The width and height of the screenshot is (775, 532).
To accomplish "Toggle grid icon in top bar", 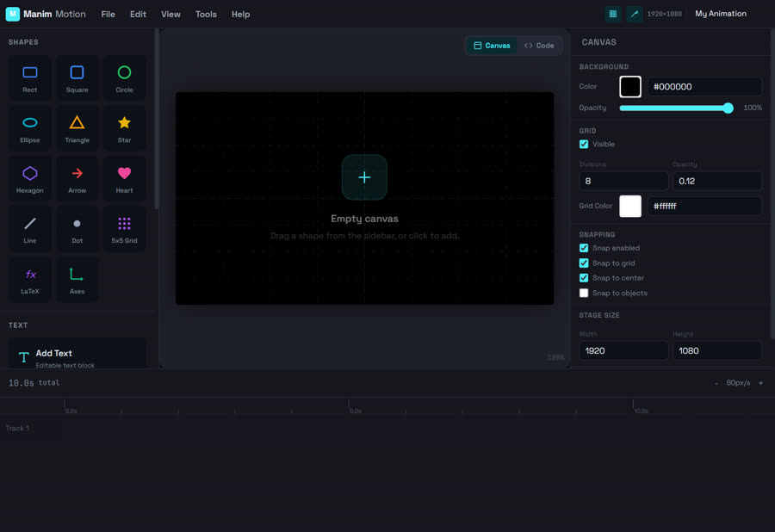I will tap(613, 14).
